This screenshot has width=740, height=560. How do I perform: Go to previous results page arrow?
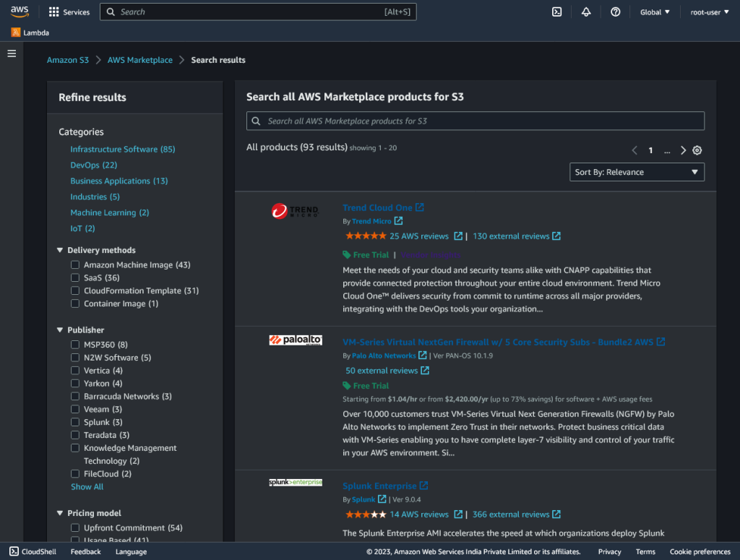pyautogui.click(x=634, y=150)
